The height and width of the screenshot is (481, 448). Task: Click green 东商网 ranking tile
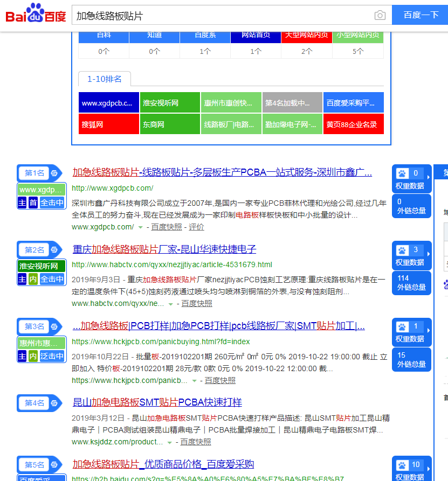170,124
